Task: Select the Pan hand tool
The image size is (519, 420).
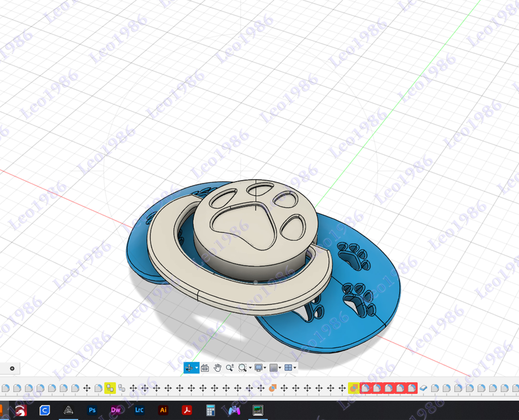Action: click(217, 368)
